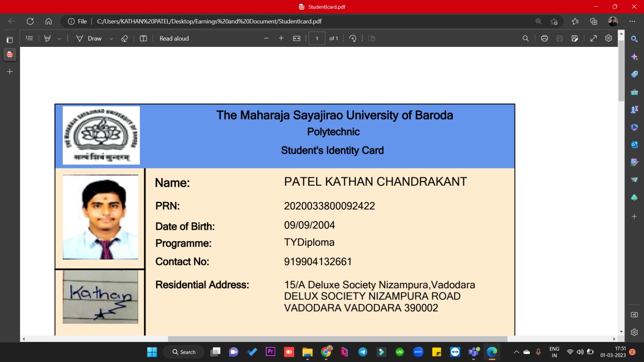Open the Collections icon in browser toolbar

(594, 21)
